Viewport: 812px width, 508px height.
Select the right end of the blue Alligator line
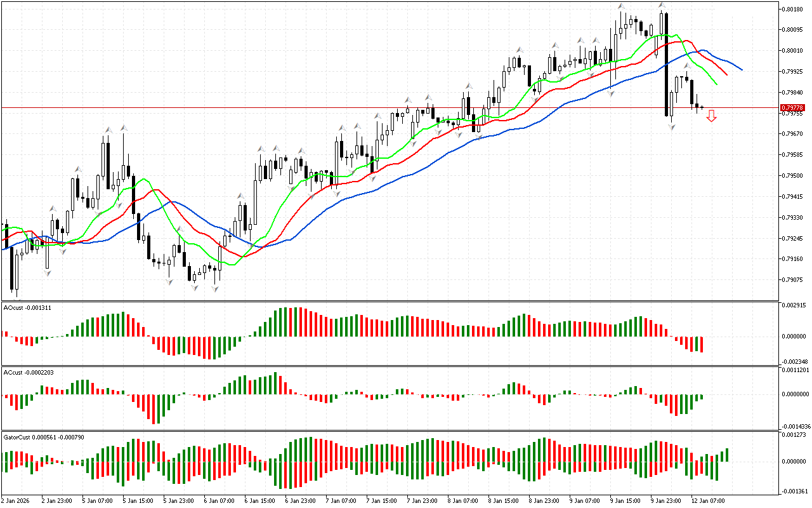point(742,69)
